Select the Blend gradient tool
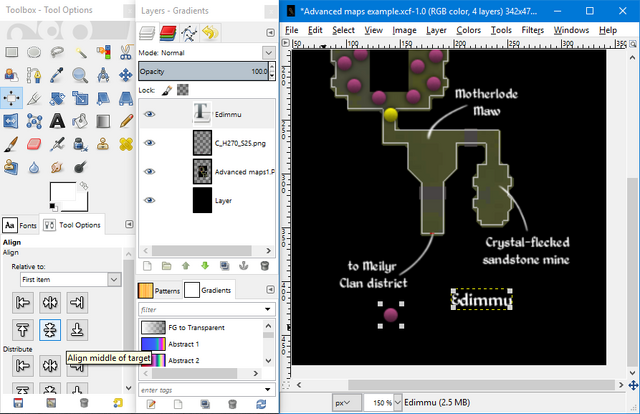This screenshot has height=414, width=640. 103,121
